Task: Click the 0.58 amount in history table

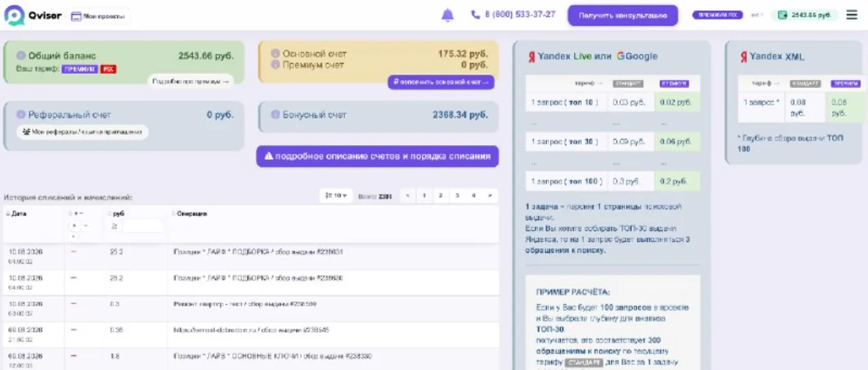Action: tap(116, 330)
